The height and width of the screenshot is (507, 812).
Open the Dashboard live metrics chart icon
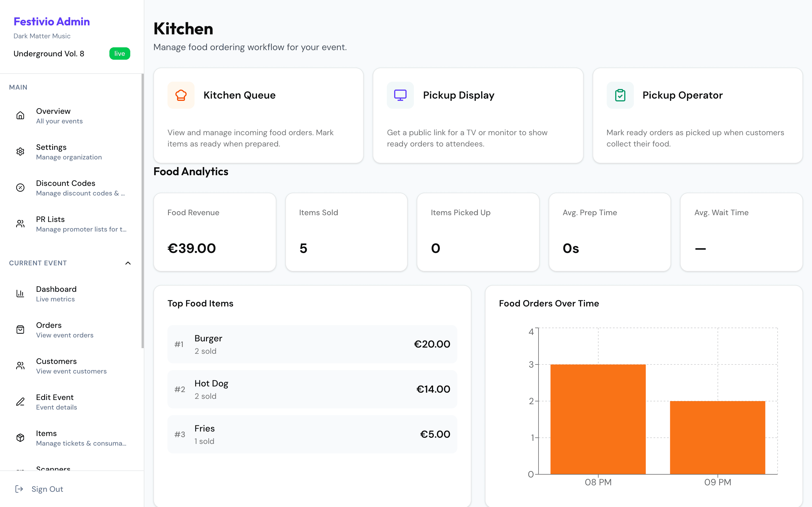point(20,293)
